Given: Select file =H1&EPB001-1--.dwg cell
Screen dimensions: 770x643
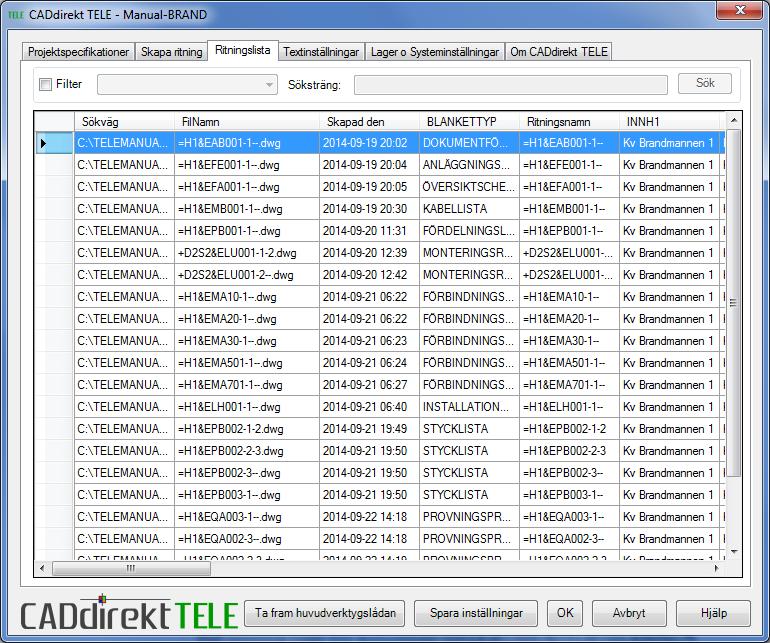Looking at the screenshot, I should point(247,231).
